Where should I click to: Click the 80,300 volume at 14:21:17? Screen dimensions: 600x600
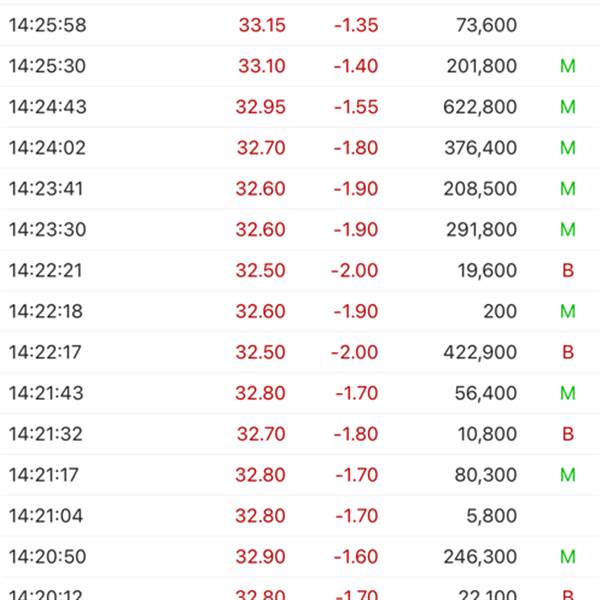click(486, 475)
